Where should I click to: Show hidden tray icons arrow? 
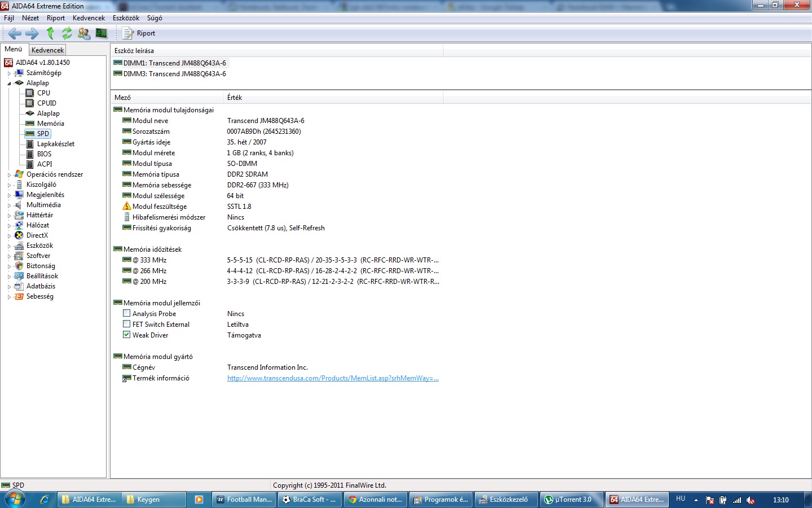point(696,500)
